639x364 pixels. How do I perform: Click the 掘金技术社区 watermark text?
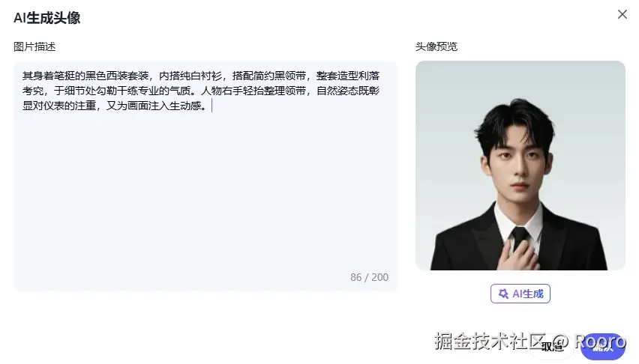[490, 342]
